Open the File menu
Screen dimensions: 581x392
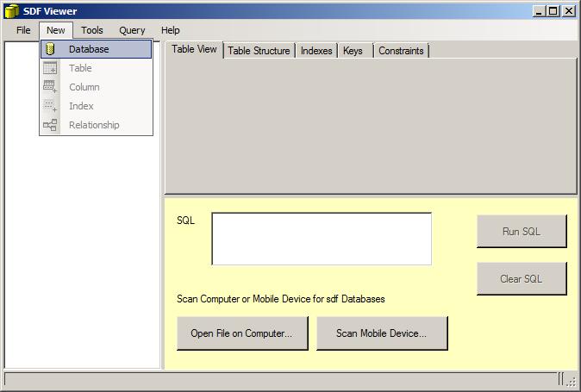[x=23, y=30]
